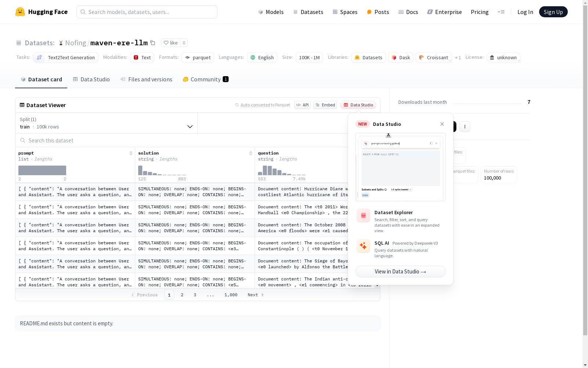Image resolution: width=588 pixels, height=368 pixels.
Task: Open the Nofing user profile link
Action: [76, 43]
